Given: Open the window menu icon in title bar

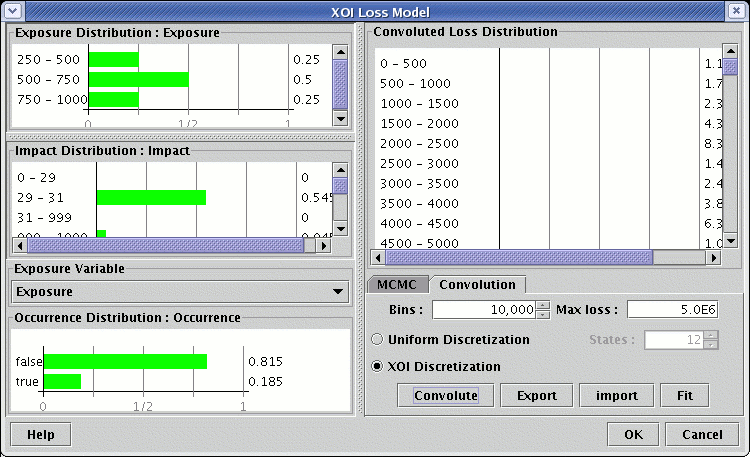Looking at the screenshot, I should pos(12,11).
